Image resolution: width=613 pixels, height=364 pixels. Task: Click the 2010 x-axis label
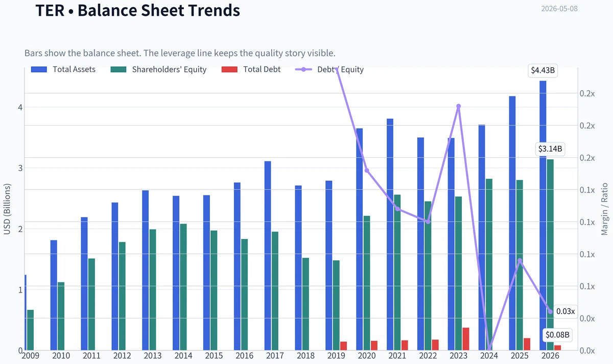[x=61, y=356]
